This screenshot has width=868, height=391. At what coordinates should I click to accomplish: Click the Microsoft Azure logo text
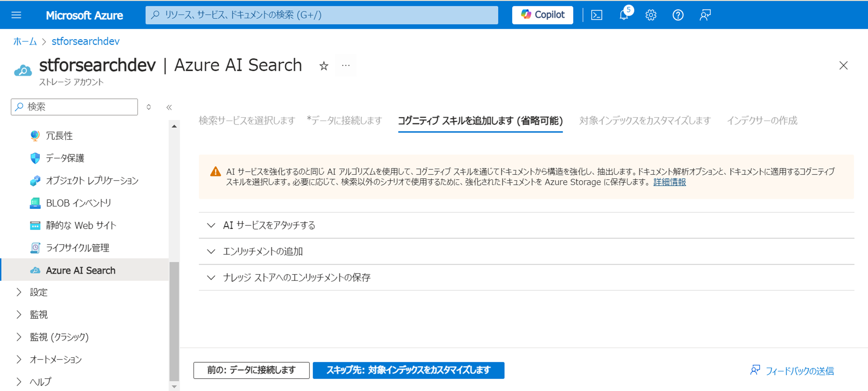point(84,15)
